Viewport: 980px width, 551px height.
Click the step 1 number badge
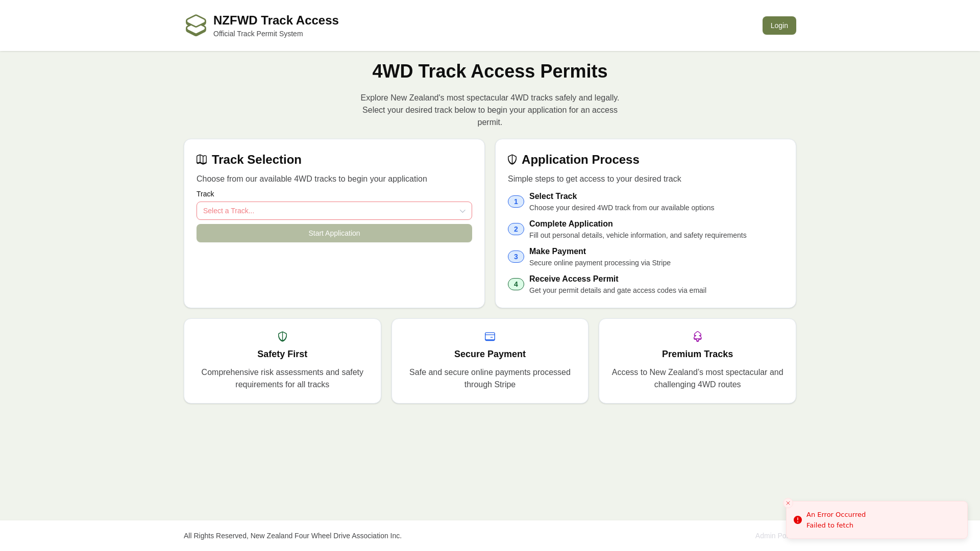pos(516,202)
